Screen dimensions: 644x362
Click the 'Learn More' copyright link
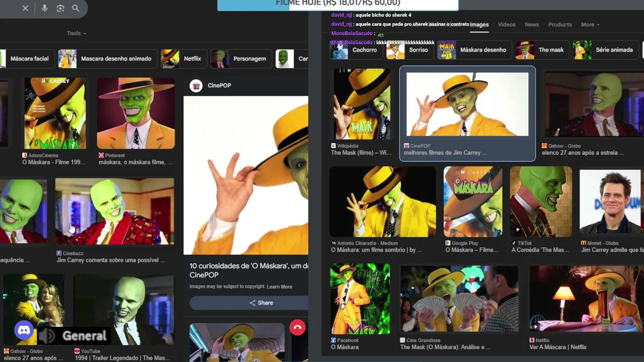279,287
